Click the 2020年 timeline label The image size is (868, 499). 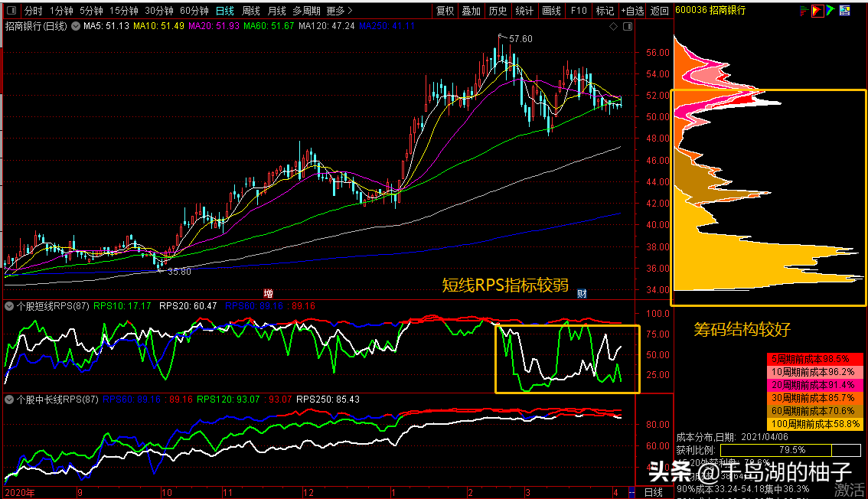pyautogui.click(x=20, y=492)
